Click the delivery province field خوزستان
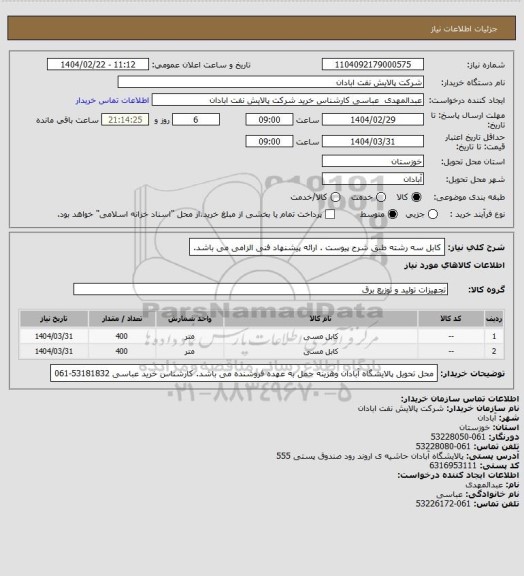 pyautogui.click(x=373, y=161)
